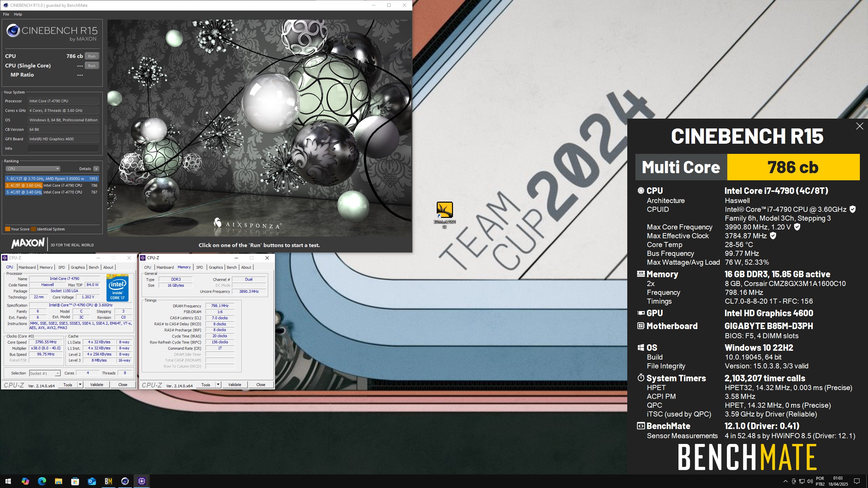Click the shield beside Max Core Frequency

pyautogui.click(x=797, y=227)
